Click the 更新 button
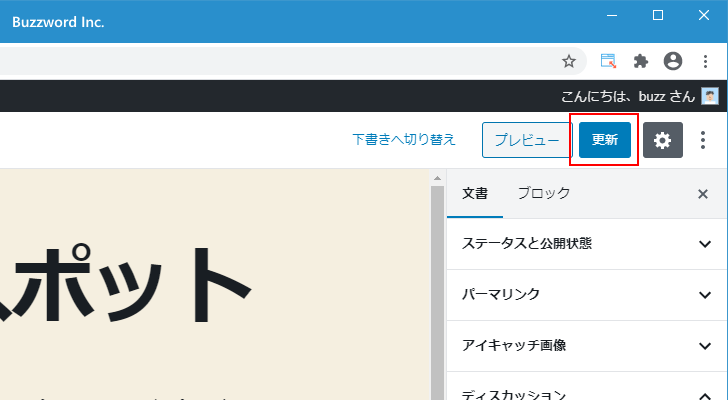This screenshot has width=728, height=400. pos(604,140)
